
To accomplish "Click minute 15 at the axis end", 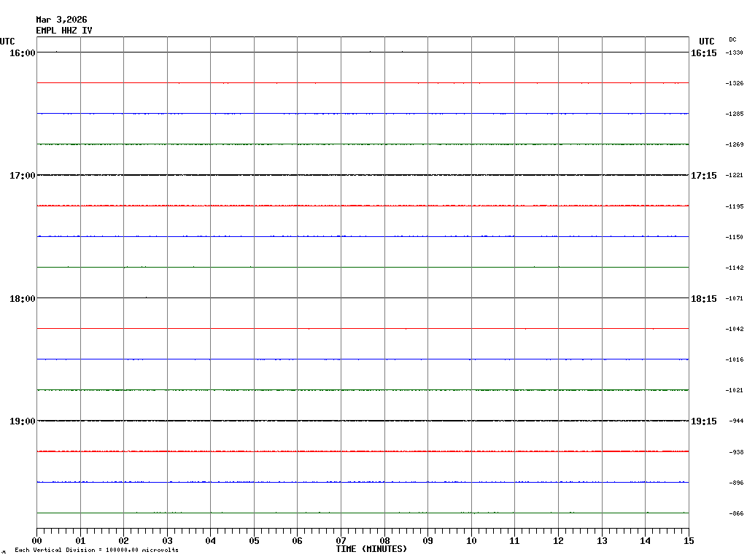I will [x=689, y=541].
